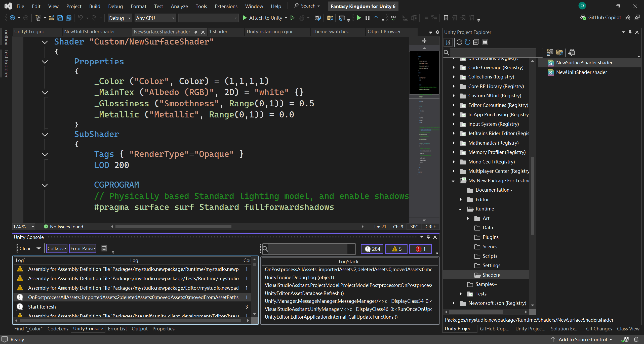Open the Extensions menu

[226, 6]
